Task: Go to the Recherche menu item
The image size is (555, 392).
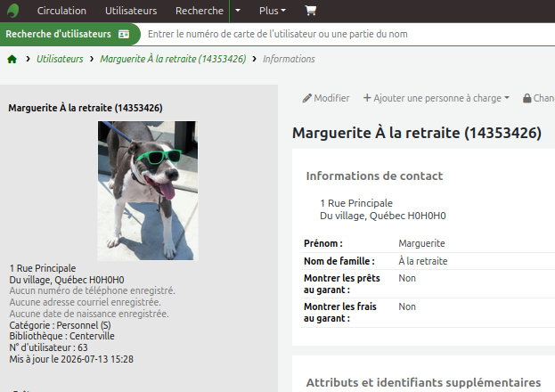Action: pos(200,11)
